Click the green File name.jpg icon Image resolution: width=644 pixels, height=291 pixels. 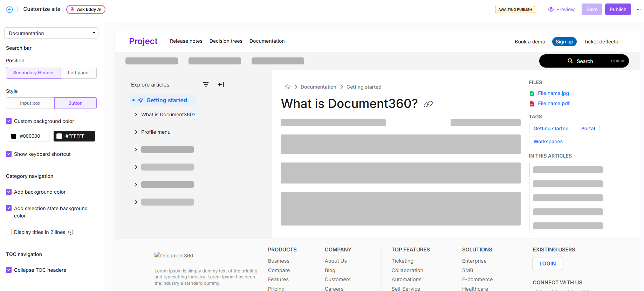tap(532, 93)
